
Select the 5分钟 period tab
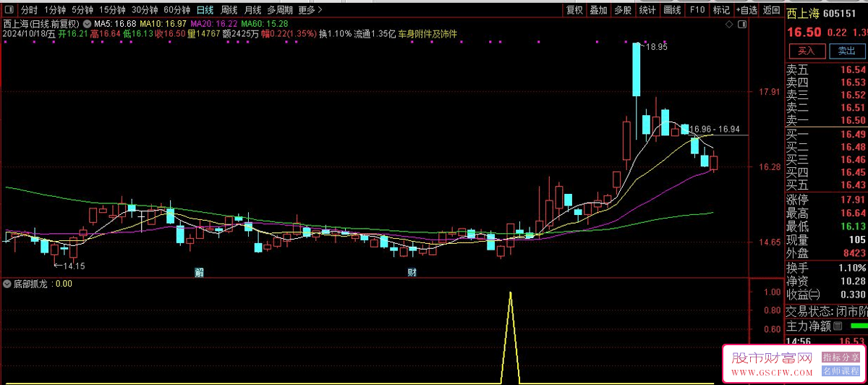(x=82, y=10)
